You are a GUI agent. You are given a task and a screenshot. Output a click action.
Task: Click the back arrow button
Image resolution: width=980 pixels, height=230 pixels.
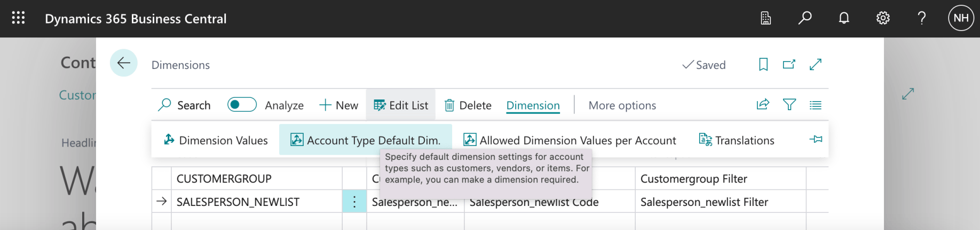click(x=124, y=63)
